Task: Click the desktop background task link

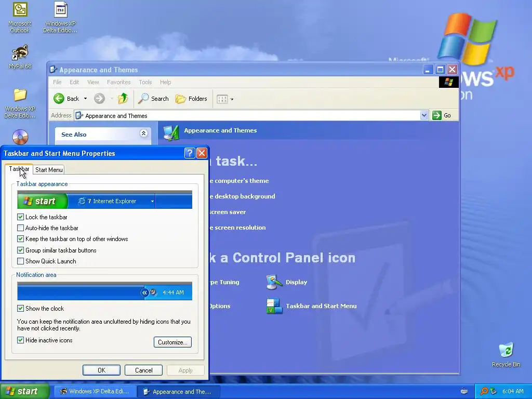Action: coord(243,196)
